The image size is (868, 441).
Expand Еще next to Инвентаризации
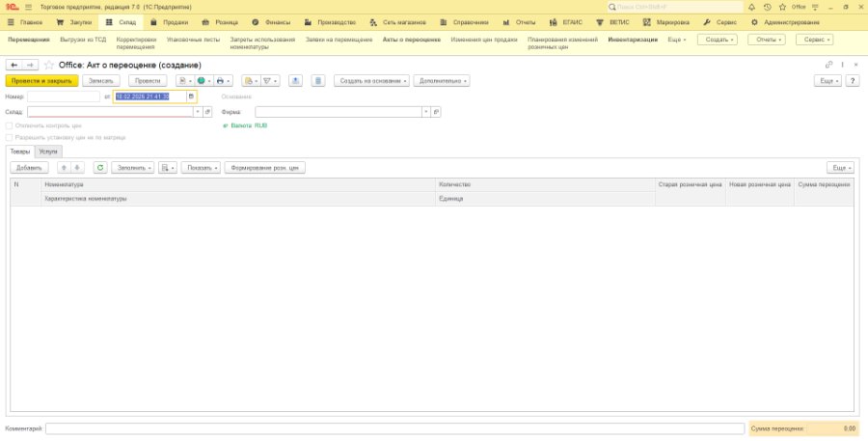(676, 40)
